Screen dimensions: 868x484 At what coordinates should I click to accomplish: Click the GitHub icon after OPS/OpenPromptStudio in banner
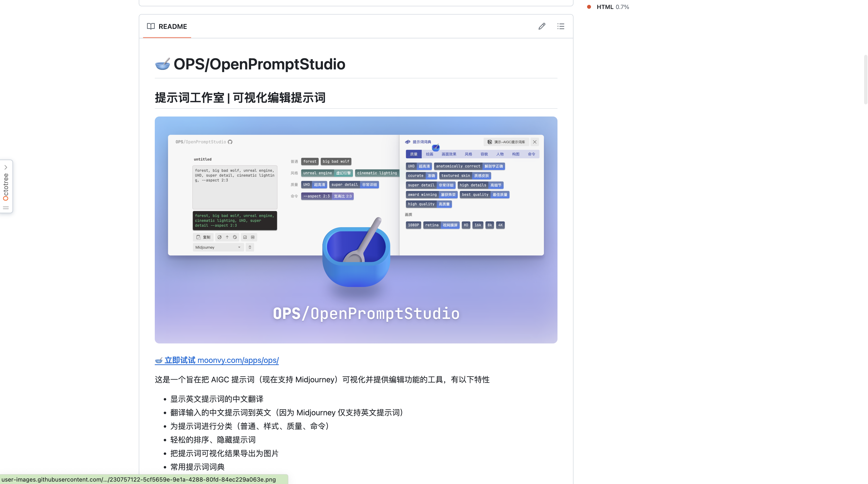230,142
